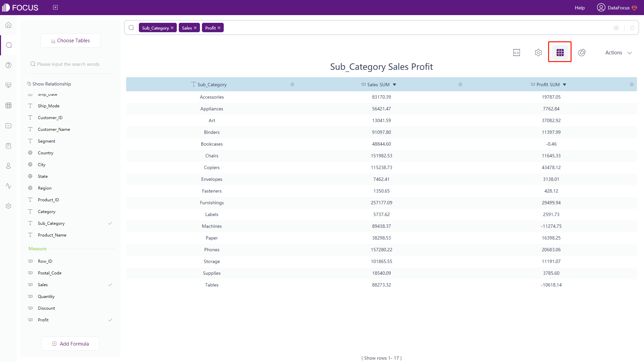Open the Help menu
The width and height of the screenshot is (644, 362).
580,8
